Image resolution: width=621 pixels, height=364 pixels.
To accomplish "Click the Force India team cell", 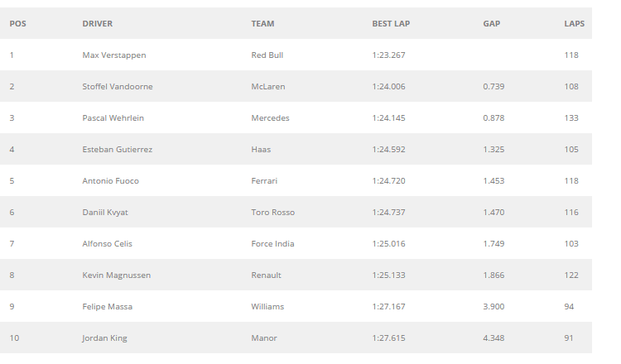I will 272,244.
